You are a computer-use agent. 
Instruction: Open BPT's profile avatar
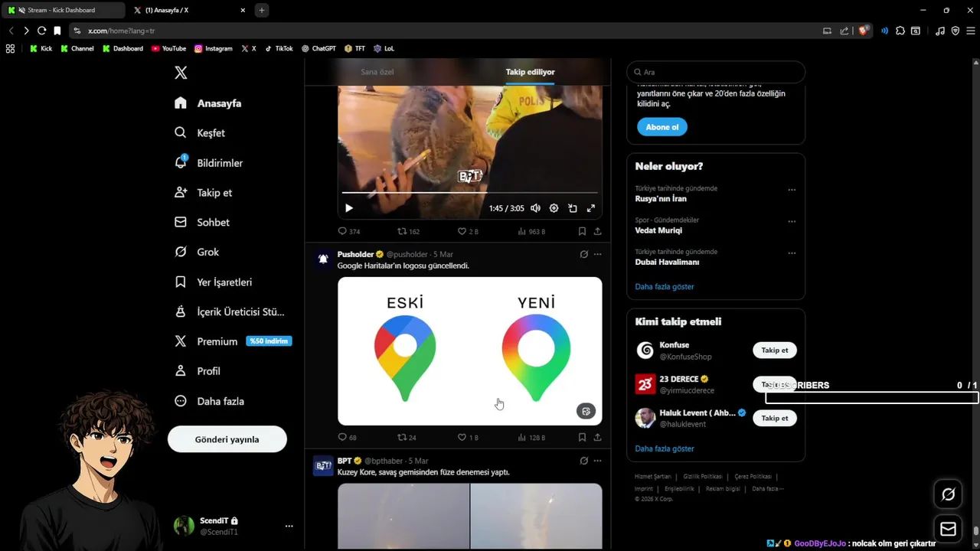tap(323, 465)
